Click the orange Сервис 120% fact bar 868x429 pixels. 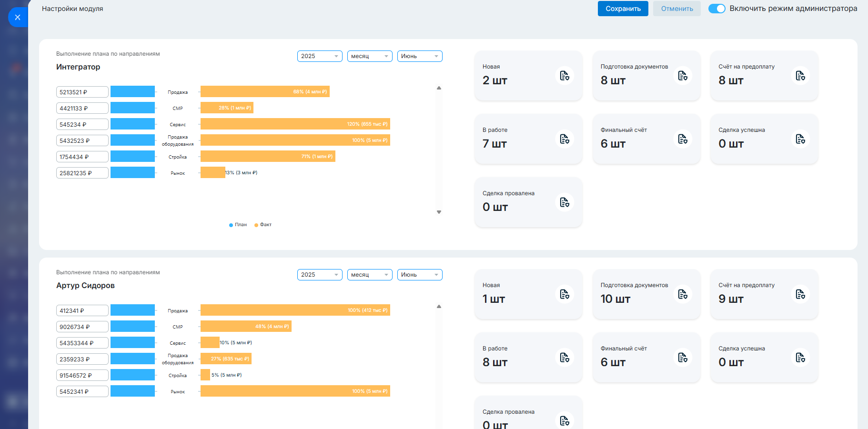[x=295, y=124]
